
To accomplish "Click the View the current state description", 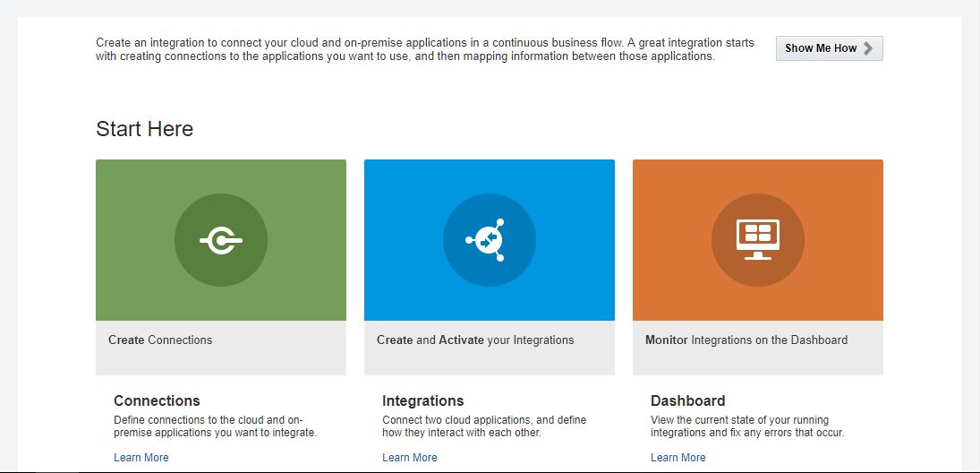I will coord(746,426).
